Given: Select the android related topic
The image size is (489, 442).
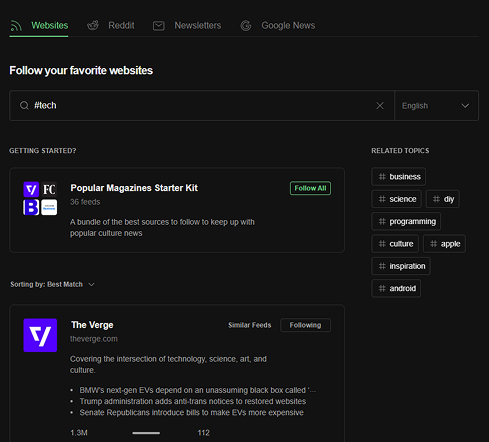Looking at the screenshot, I should [396, 288].
